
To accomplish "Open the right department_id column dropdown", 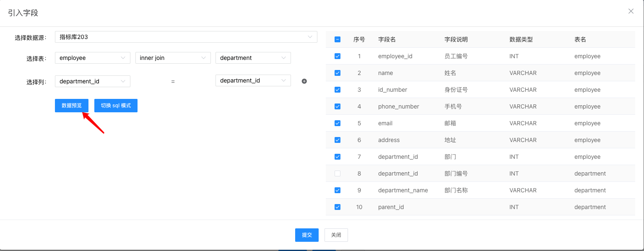I will [x=253, y=80].
